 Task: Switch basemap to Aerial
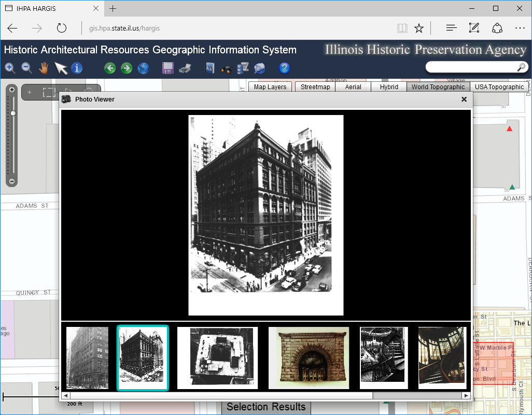point(353,87)
